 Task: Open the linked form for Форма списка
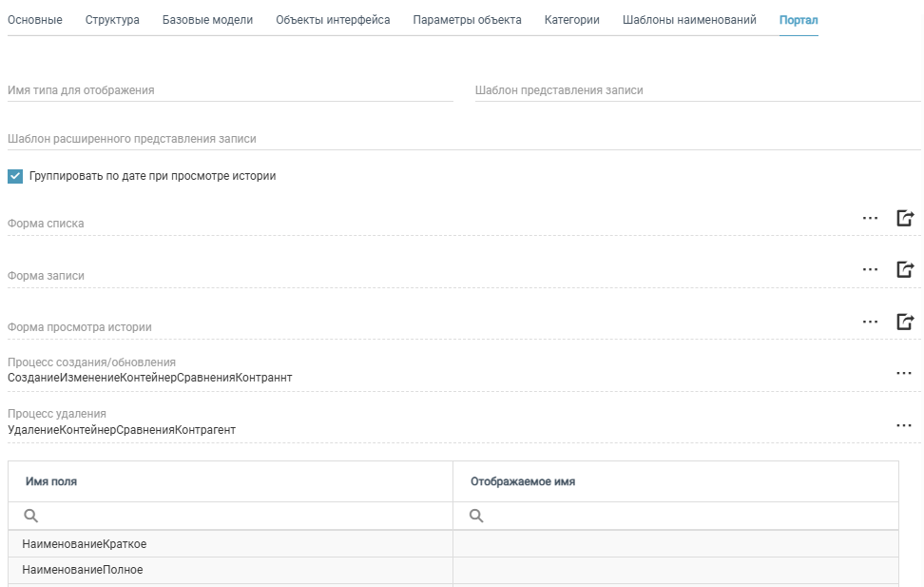click(905, 218)
